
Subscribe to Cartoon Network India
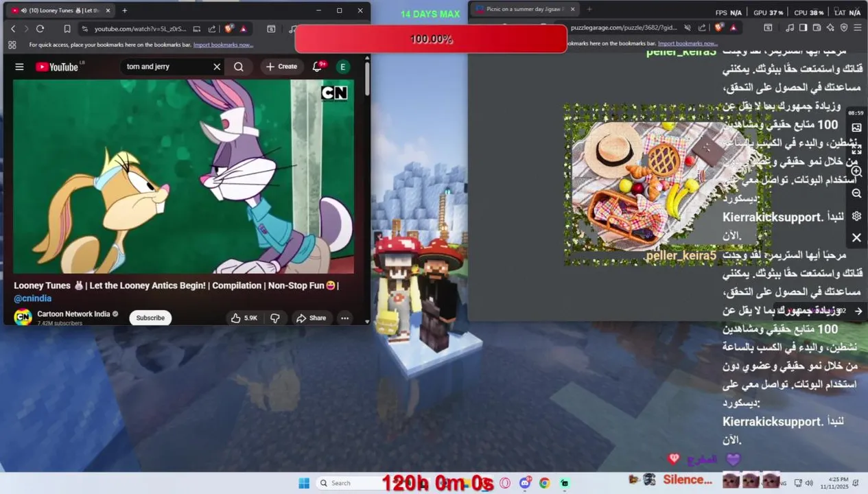[150, 318]
